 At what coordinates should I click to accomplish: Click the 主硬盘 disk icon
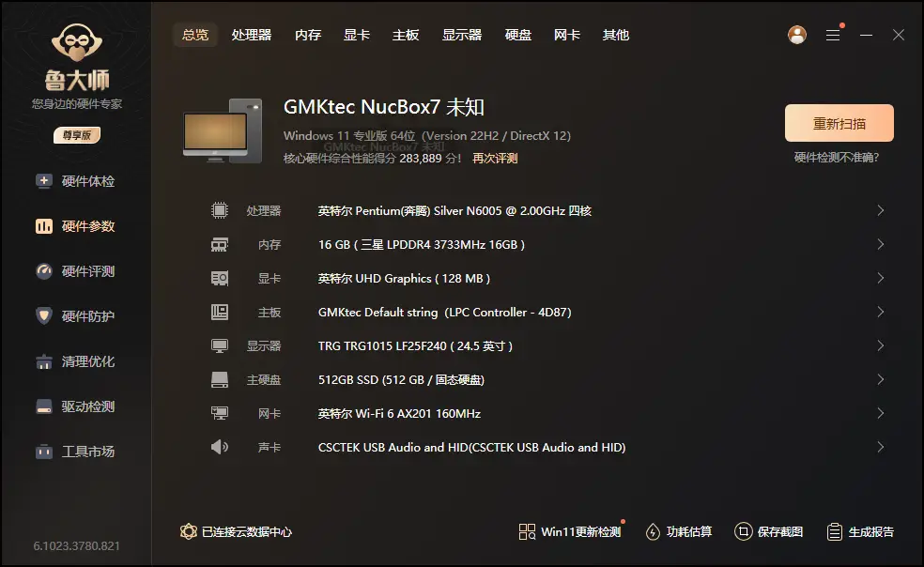pyautogui.click(x=219, y=379)
